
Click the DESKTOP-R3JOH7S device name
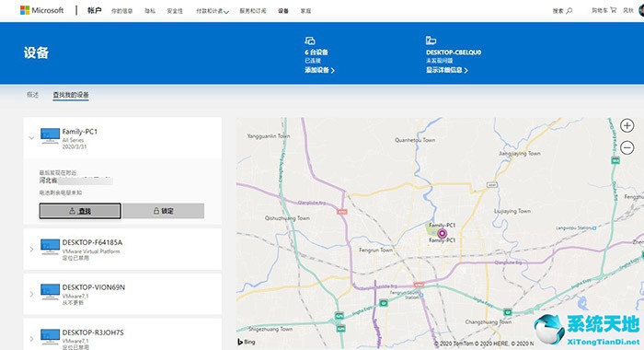(93, 332)
